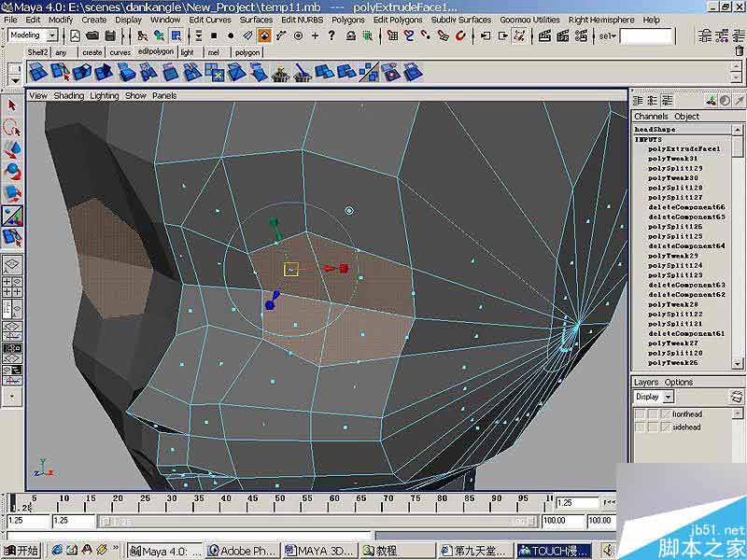Expand the shelf menu arrow at left
Screen dimensions: 747x560
16,80
